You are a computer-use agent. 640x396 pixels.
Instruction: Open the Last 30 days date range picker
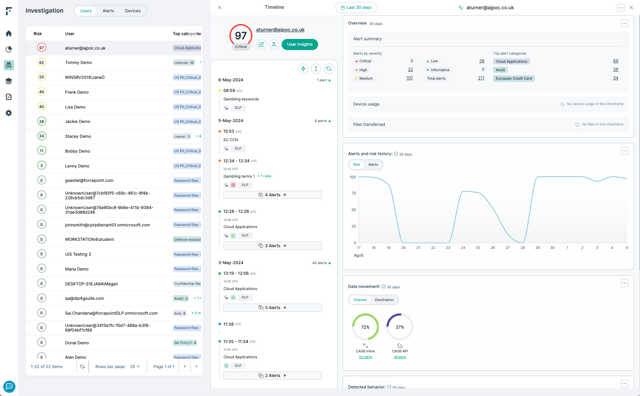coord(356,7)
